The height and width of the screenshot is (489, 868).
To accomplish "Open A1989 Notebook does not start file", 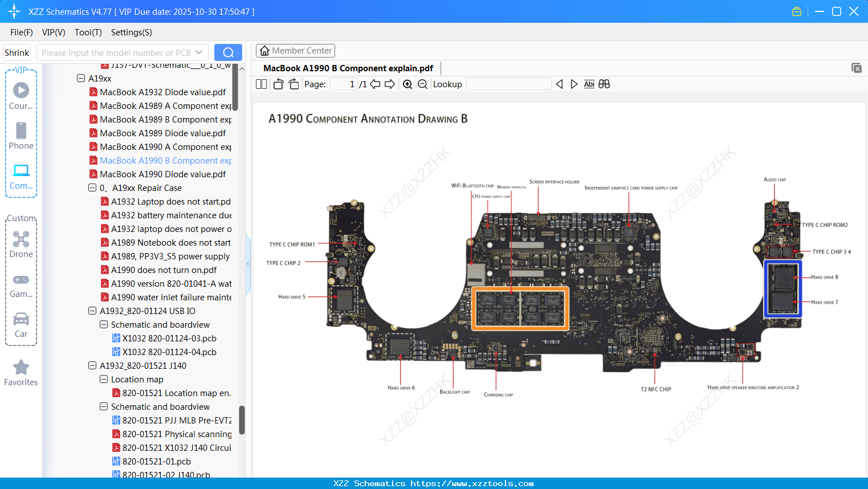I will (171, 242).
